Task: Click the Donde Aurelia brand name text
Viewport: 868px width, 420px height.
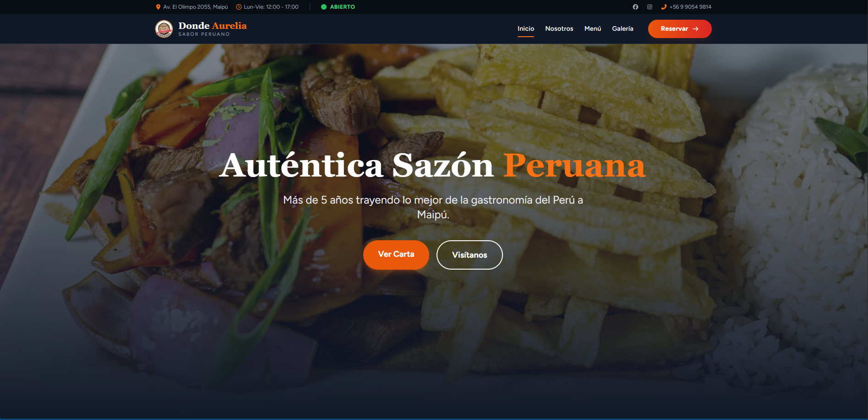Action: click(213, 26)
